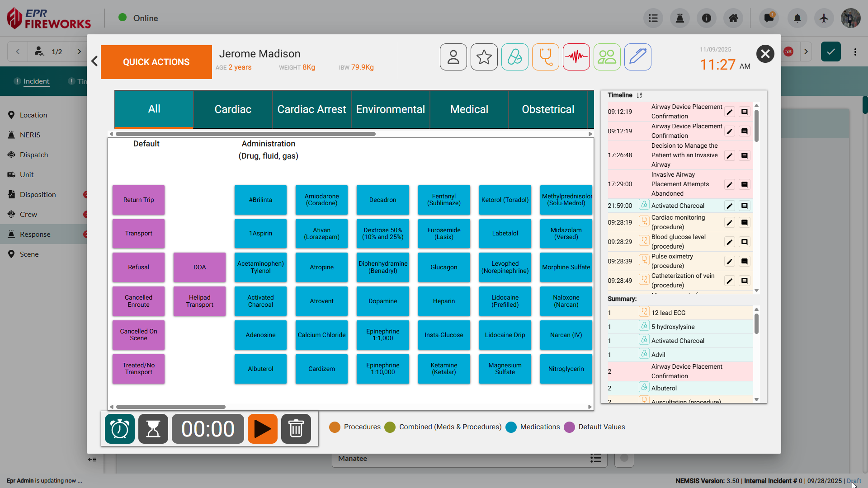This screenshot has height=488, width=868.
Task: Open the three-dot overflow menu top right
Action: pyautogui.click(x=855, y=52)
